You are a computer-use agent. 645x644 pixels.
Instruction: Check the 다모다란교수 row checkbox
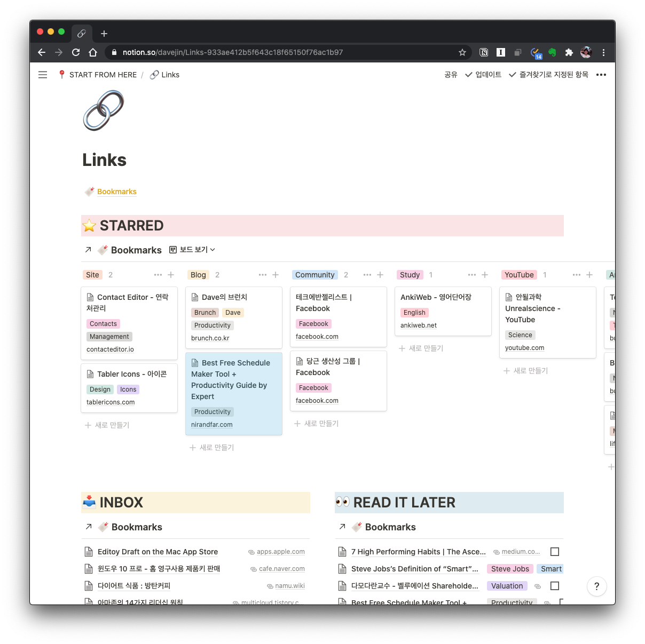[x=555, y=586]
